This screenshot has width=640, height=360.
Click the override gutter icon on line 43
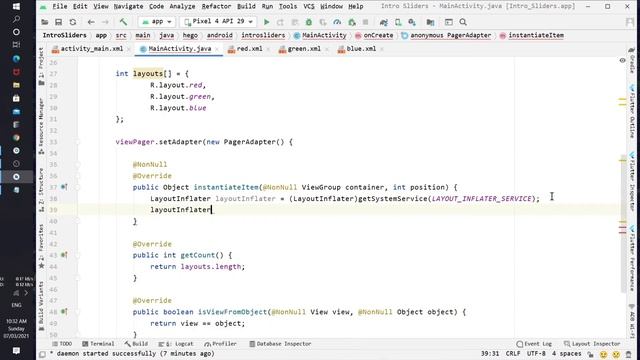click(x=64, y=255)
